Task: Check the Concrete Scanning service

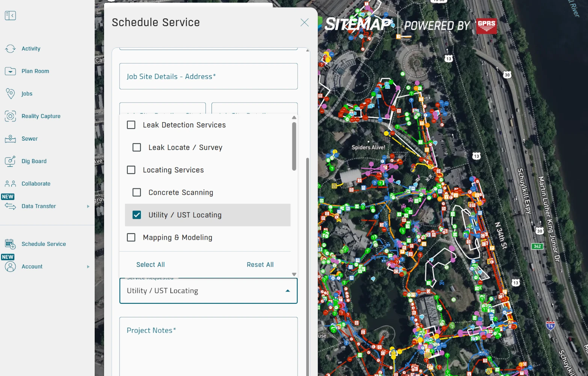Action: [x=137, y=192]
